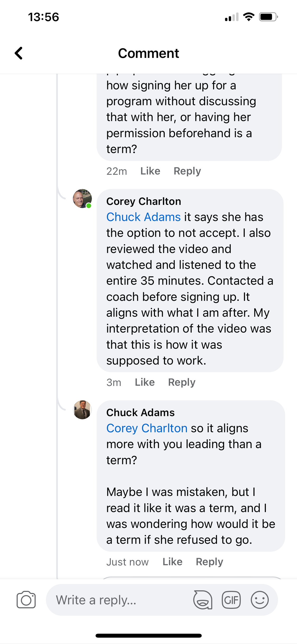Reply to Corey Charlton's 3m comment
Screen dimensions: 297x644
coord(182,382)
